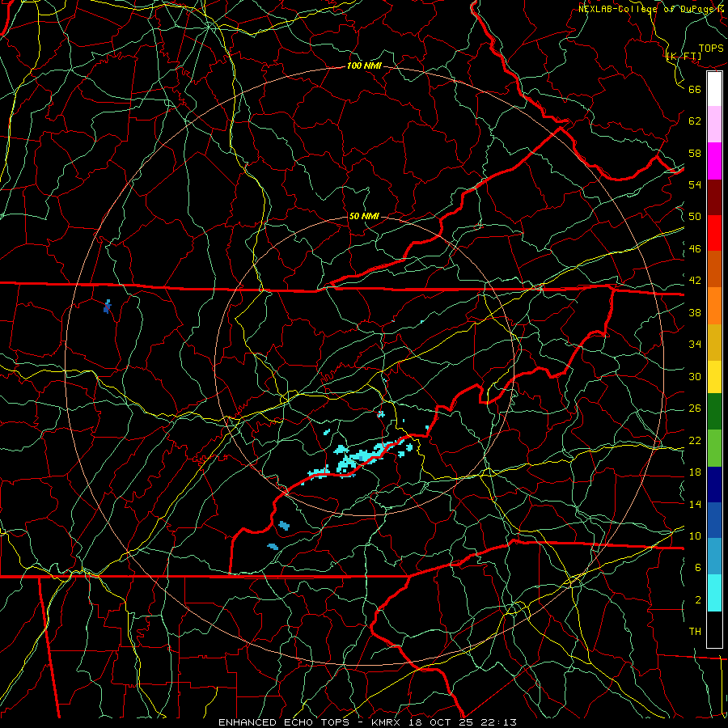Click the light green 26 kft legend swatch
This screenshot has height=728, width=728.
tap(714, 448)
